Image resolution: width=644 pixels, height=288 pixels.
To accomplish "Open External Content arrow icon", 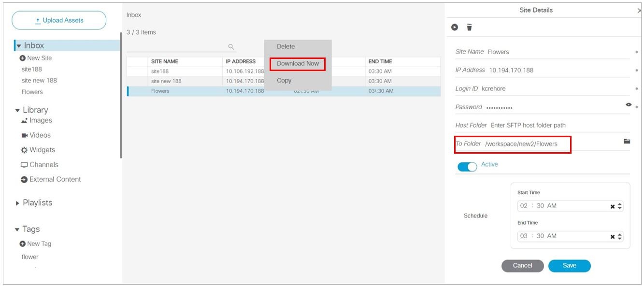I will pyautogui.click(x=24, y=179).
